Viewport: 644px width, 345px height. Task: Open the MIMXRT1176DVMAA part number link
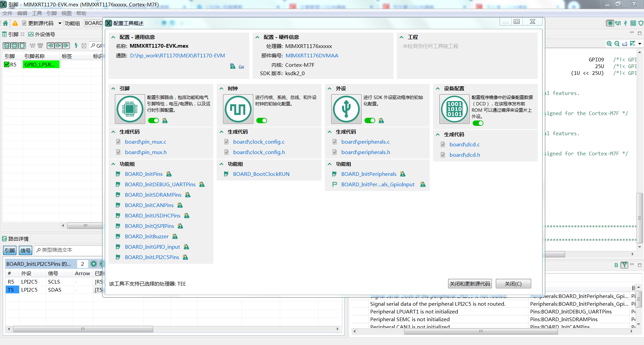coord(312,56)
